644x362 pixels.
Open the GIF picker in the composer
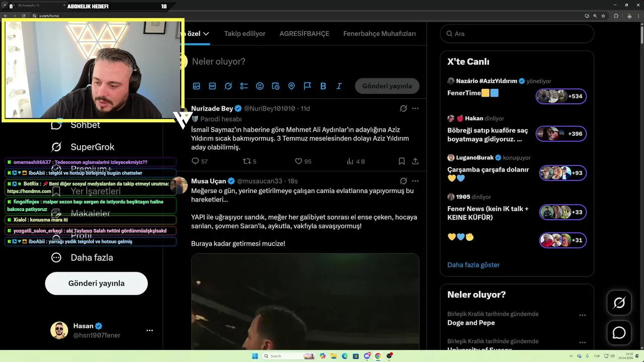pyautogui.click(x=212, y=86)
